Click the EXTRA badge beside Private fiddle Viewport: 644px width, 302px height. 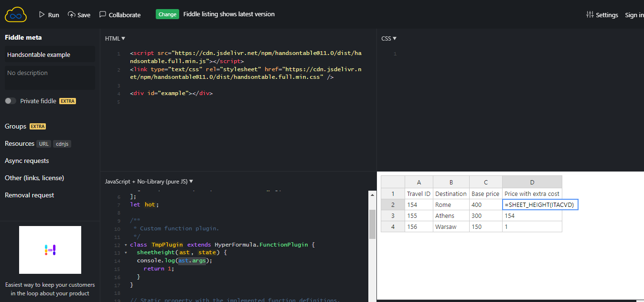[67, 101]
